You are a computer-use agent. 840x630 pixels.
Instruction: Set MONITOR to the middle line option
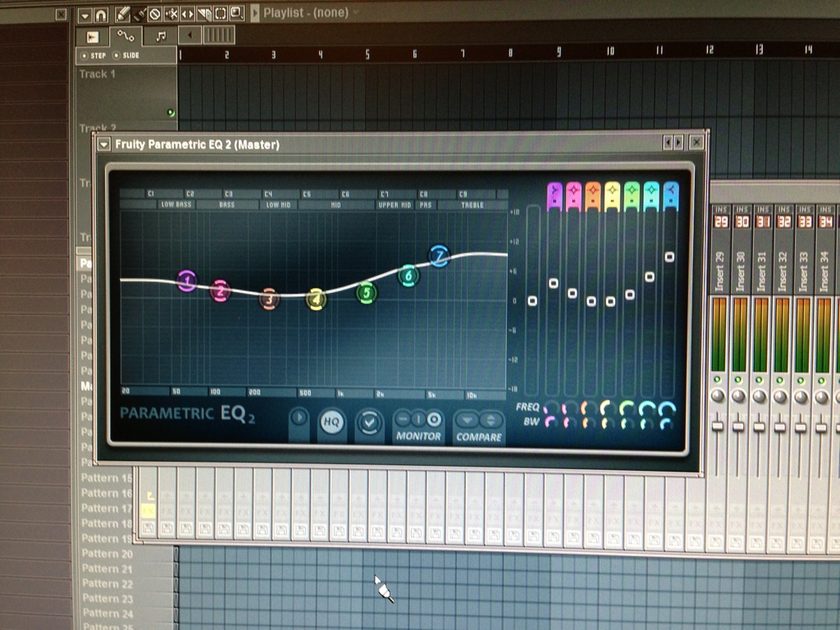pos(418,419)
